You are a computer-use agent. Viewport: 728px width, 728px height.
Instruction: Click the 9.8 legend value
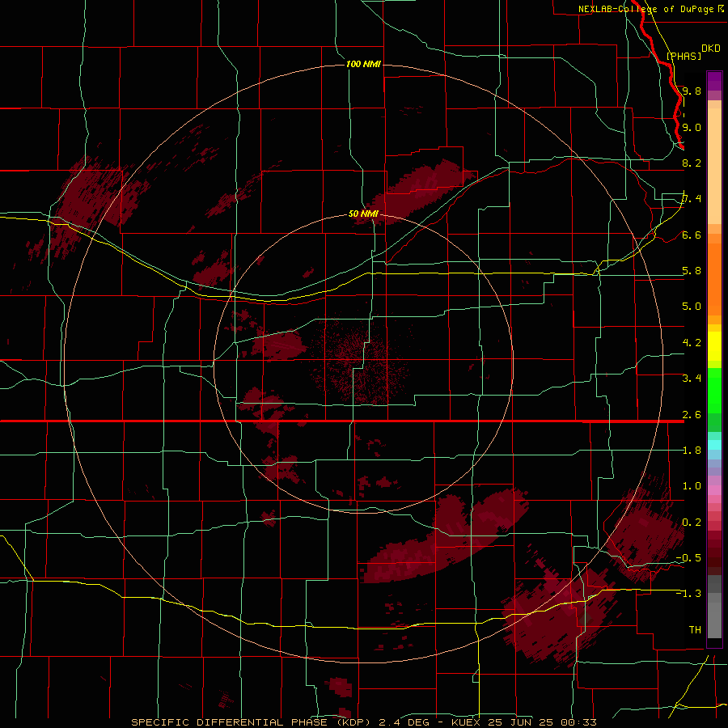(692, 91)
